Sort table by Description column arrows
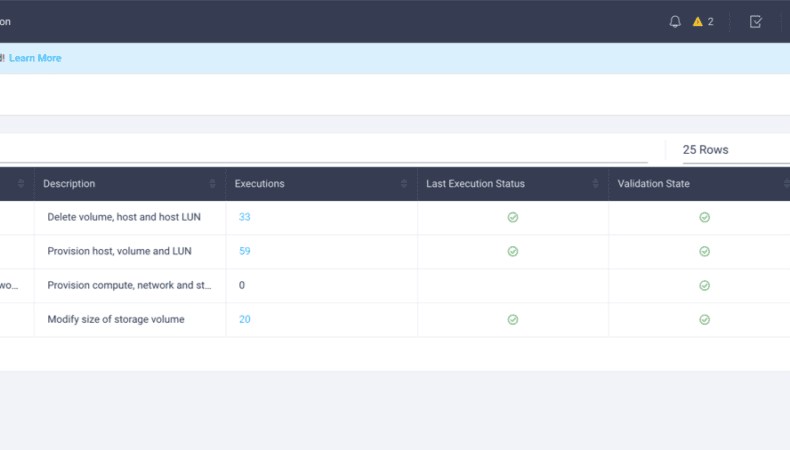 [x=212, y=184]
